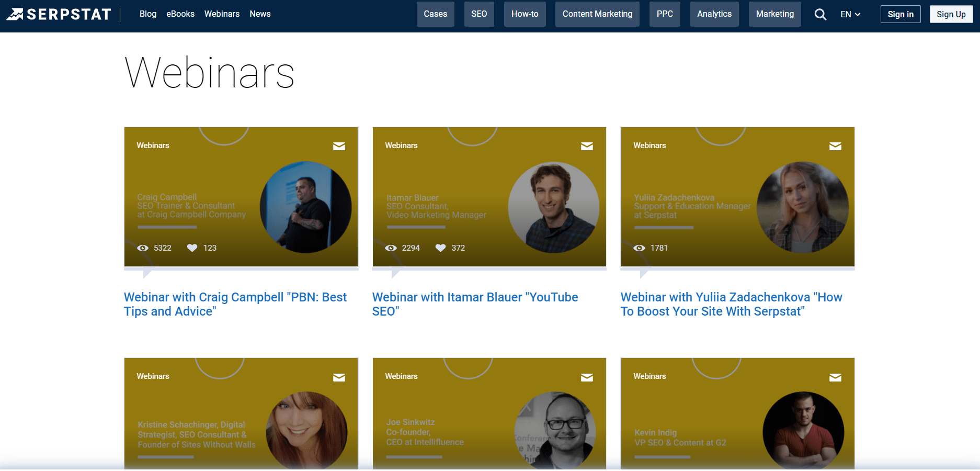The image size is (980, 471).
Task: Open Yuliia Zadachenkova Serpstat webinar link
Action: [731, 305]
